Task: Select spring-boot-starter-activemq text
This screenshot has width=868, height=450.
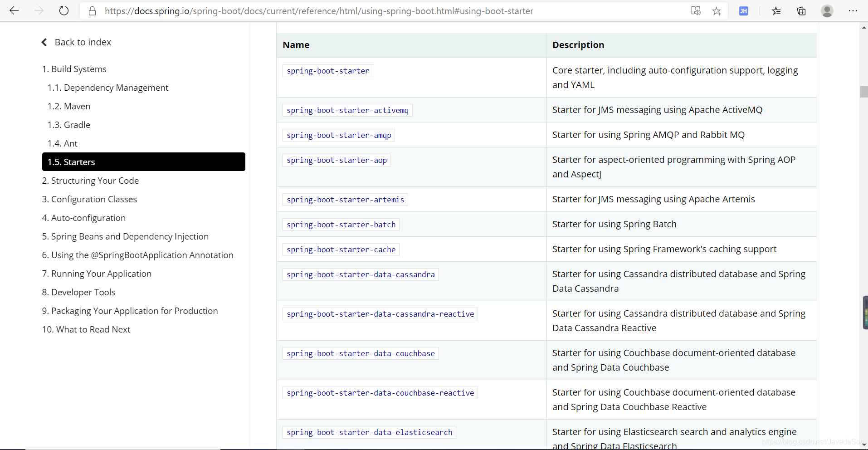Action: [347, 110]
